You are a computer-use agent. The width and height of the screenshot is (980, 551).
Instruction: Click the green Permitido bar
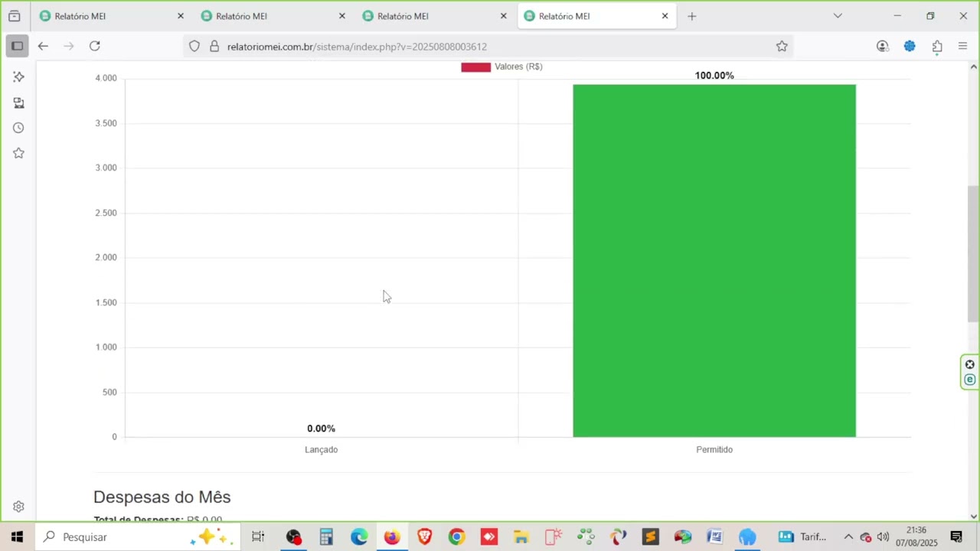(x=714, y=261)
